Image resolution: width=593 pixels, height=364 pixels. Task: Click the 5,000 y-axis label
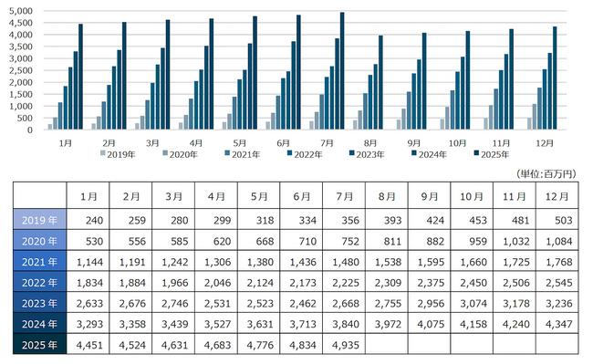click(x=21, y=11)
